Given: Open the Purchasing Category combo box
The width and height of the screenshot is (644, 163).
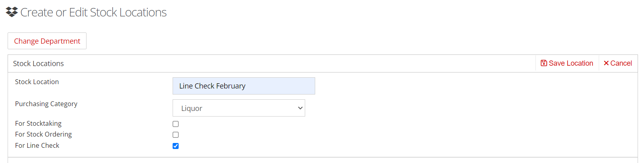Looking at the screenshot, I should click(239, 108).
